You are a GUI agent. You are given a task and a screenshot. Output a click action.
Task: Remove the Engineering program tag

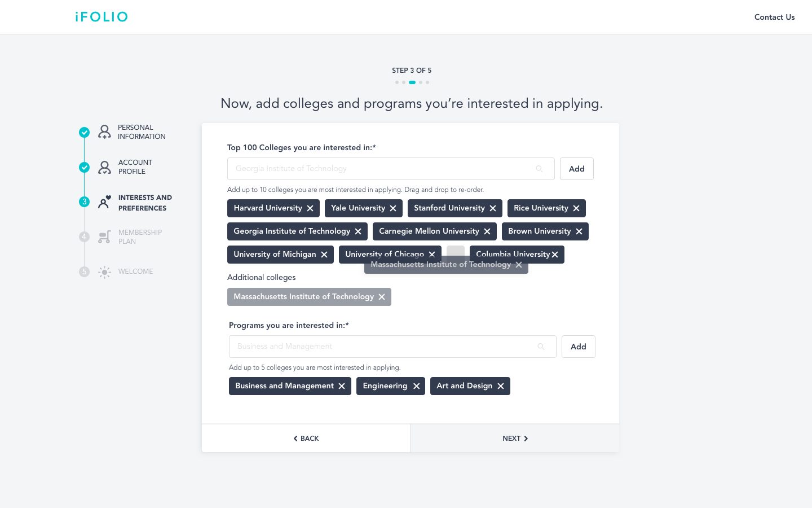coord(416,386)
